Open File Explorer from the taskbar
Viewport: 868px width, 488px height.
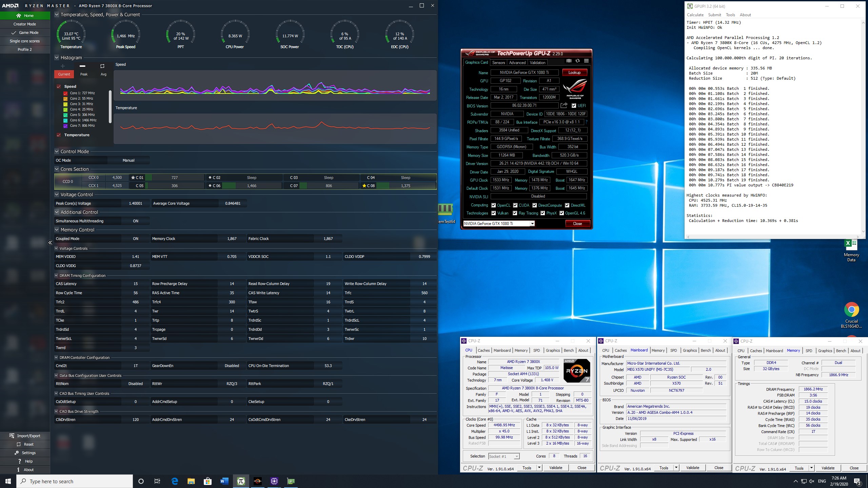(x=191, y=481)
